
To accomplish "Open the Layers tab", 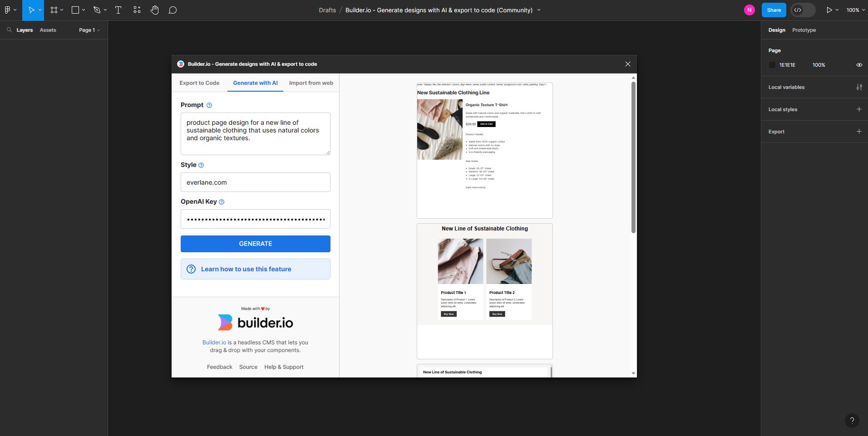I will click(x=25, y=30).
